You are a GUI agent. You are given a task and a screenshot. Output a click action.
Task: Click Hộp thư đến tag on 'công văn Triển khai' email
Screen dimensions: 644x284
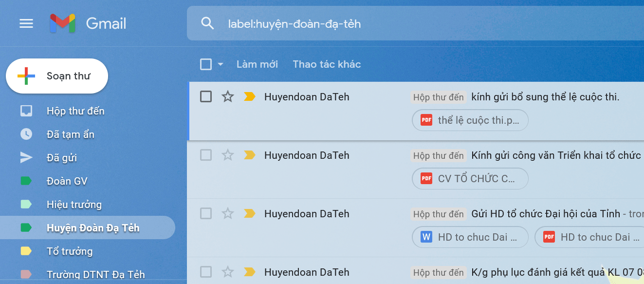438,155
